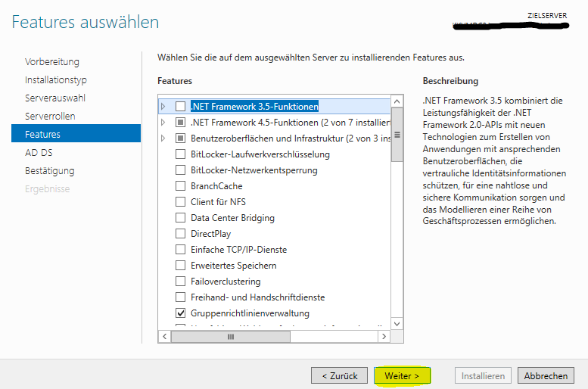This screenshot has height=389, width=588.
Task: Go to the Bestätigung step
Action: click(x=49, y=171)
